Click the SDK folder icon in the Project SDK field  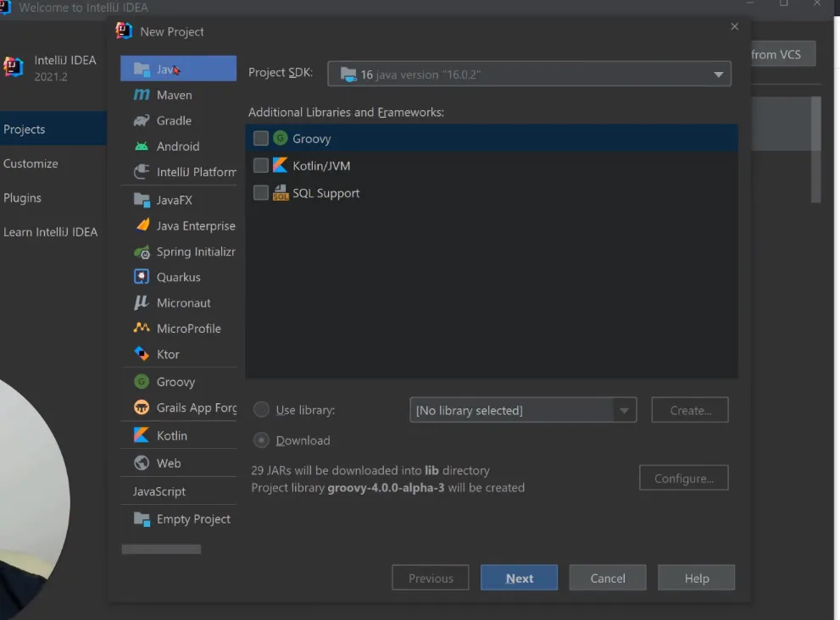point(348,75)
